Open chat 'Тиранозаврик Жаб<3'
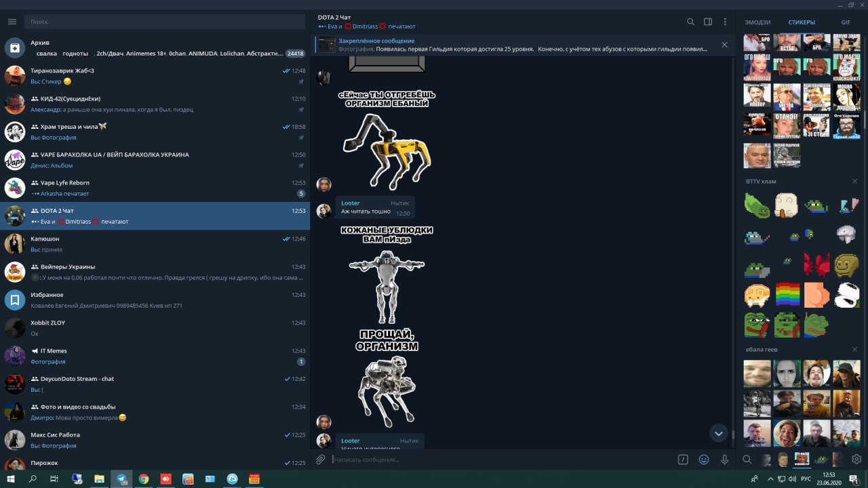This screenshot has width=868, height=488. pyautogui.click(x=155, y=76)
